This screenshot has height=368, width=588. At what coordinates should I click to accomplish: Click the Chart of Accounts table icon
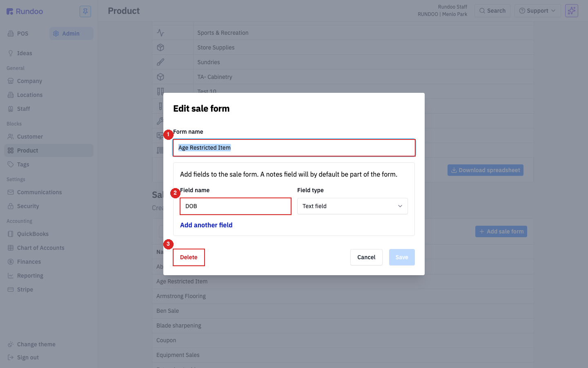tap(11, 248)
